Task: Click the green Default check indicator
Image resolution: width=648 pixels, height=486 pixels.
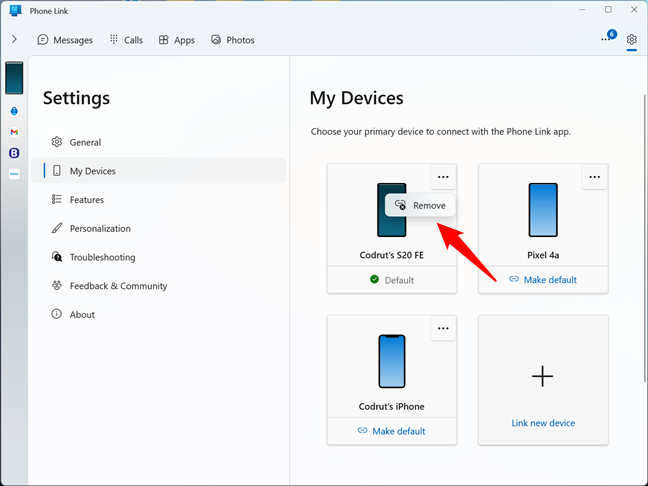Action: (374, 279)
